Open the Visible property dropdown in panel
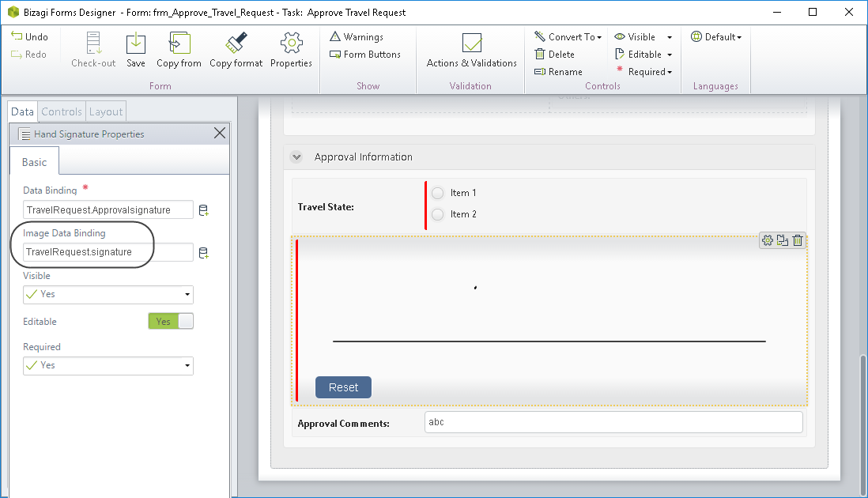 pyautogui.click(x=108, y=294)
